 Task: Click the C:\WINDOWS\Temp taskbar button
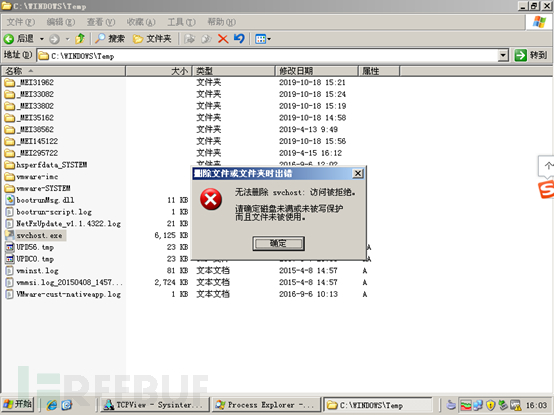pyautogui.click(x=378, y=405)
